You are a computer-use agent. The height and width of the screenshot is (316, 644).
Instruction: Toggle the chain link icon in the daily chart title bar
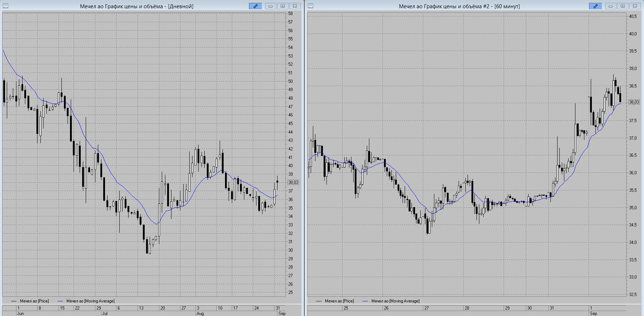click(255, 6)
